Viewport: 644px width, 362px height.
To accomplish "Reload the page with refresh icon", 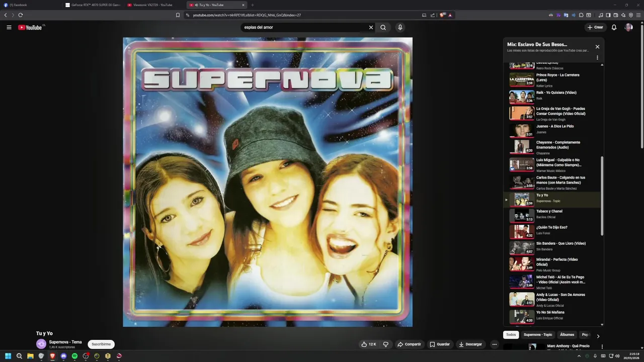I will pyautogui.click(x=21, y=15).
